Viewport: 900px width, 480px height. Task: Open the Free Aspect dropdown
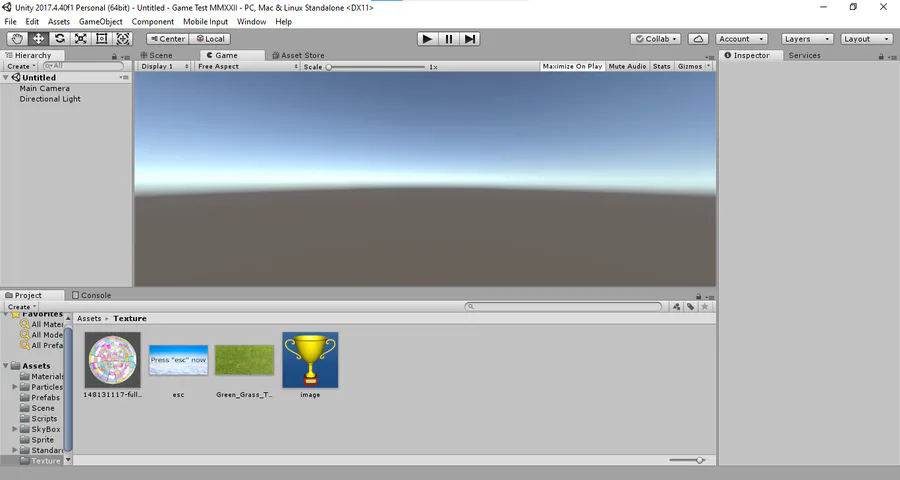pyautogui.click(x=247, y=67)
